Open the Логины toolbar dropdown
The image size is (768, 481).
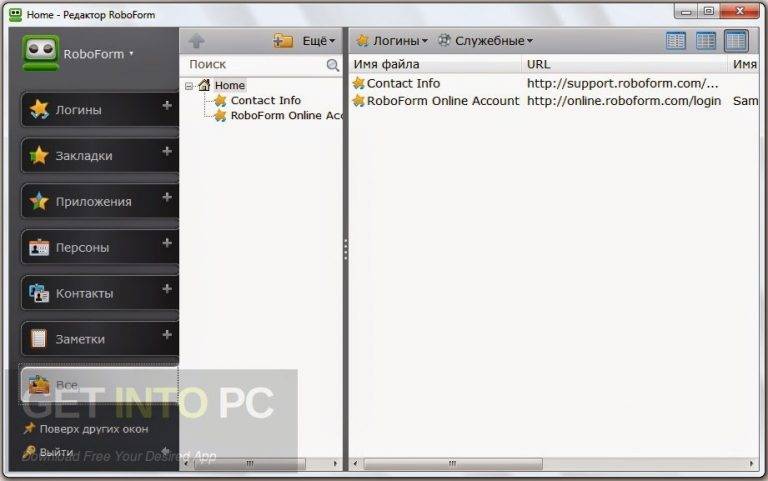click(x=392, y=41)
